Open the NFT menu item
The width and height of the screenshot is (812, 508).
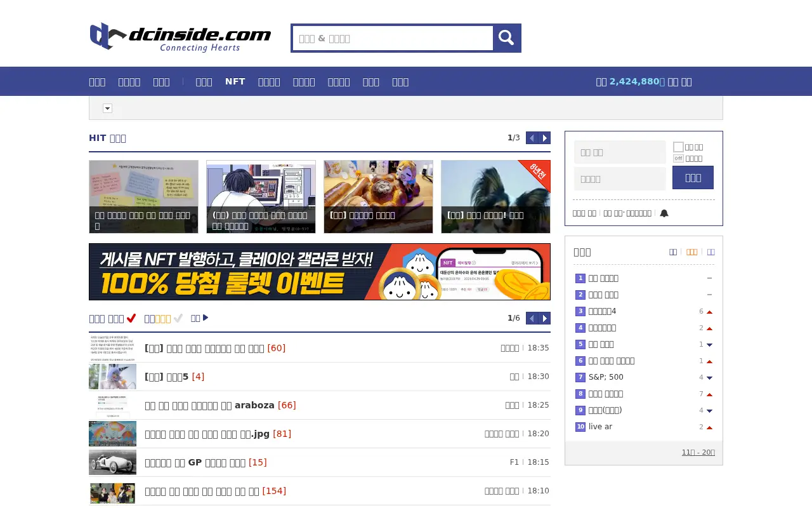pos(235,81)
